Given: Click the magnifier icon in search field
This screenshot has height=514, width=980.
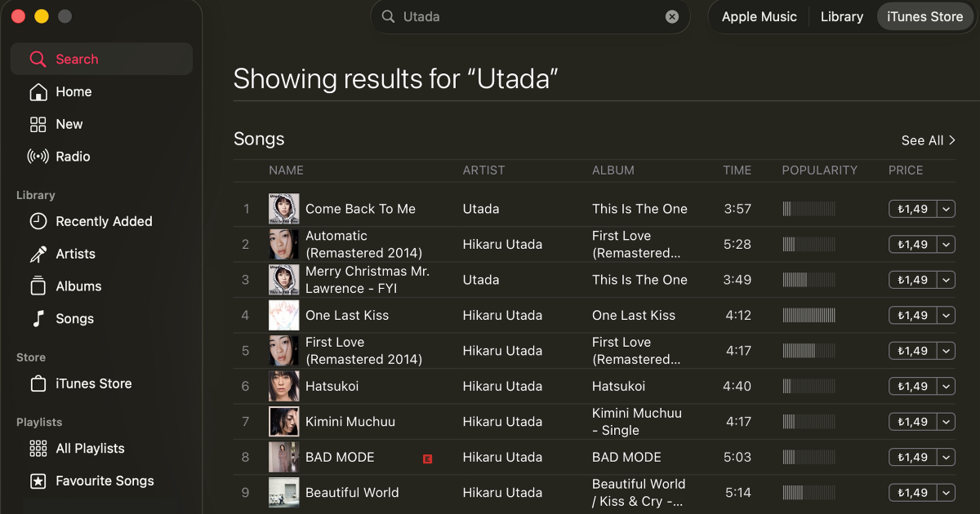Looking at the screenshot, I should [x=389, y=16].
